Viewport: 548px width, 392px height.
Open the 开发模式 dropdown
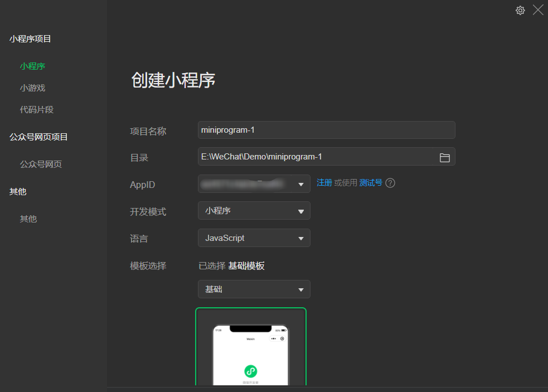coord(254,211)
